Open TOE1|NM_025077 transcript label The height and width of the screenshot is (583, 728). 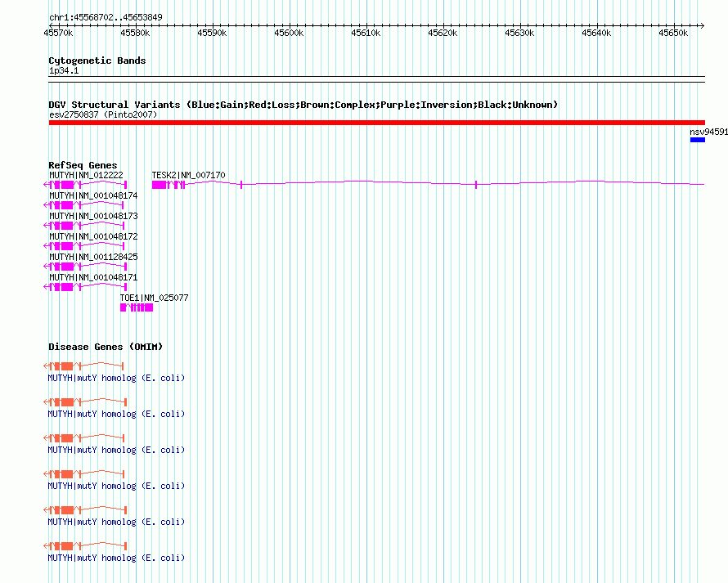[154, 298]
